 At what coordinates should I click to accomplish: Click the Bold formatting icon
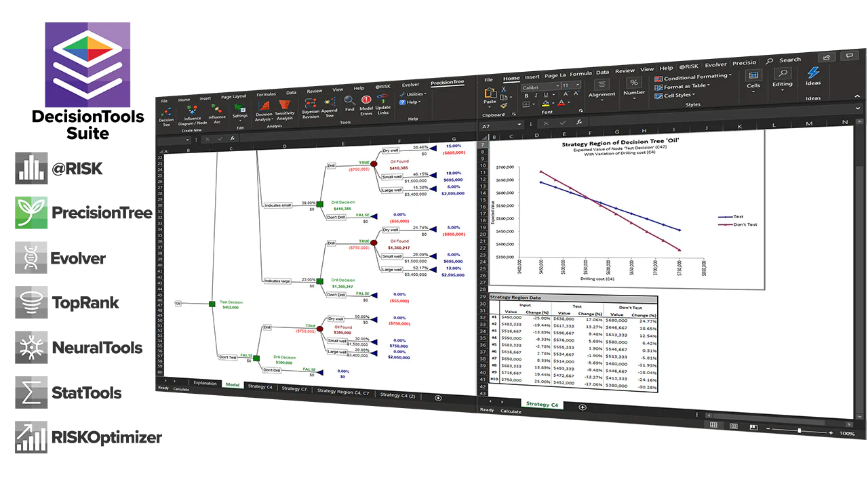coord(526,96)
